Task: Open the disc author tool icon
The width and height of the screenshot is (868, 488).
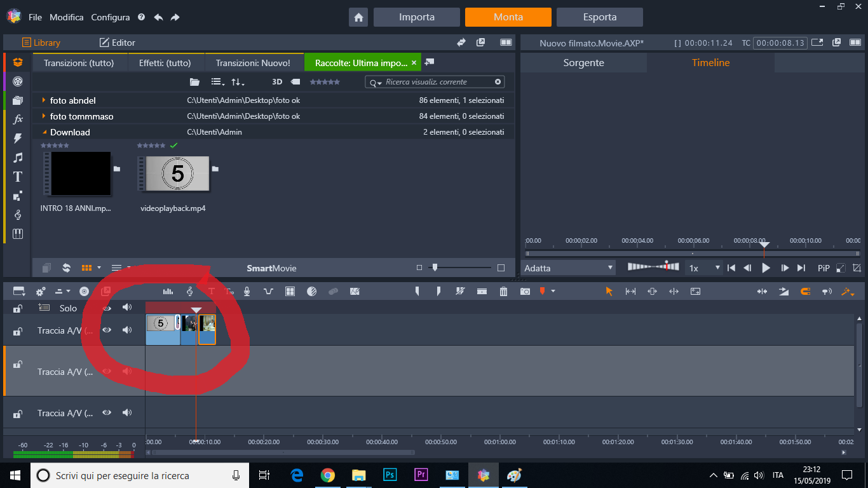Action: tap(84, 291)
